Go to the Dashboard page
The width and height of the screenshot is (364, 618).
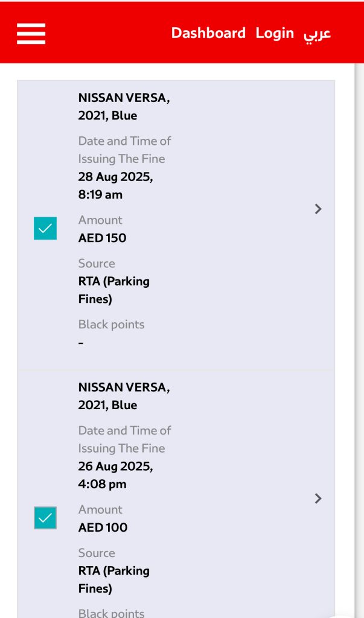pyautogui.click(x=208, y=33)
